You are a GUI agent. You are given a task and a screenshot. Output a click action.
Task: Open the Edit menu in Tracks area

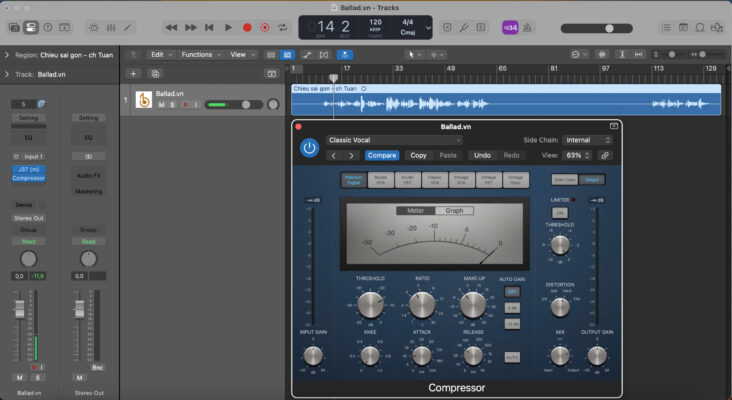tap(161, 55)
